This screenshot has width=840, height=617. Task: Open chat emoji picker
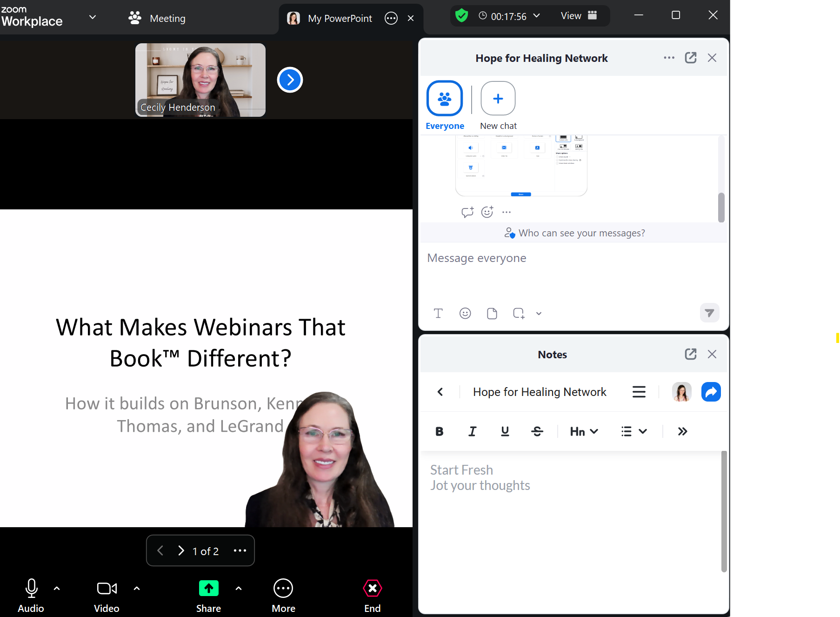[465, 313]
